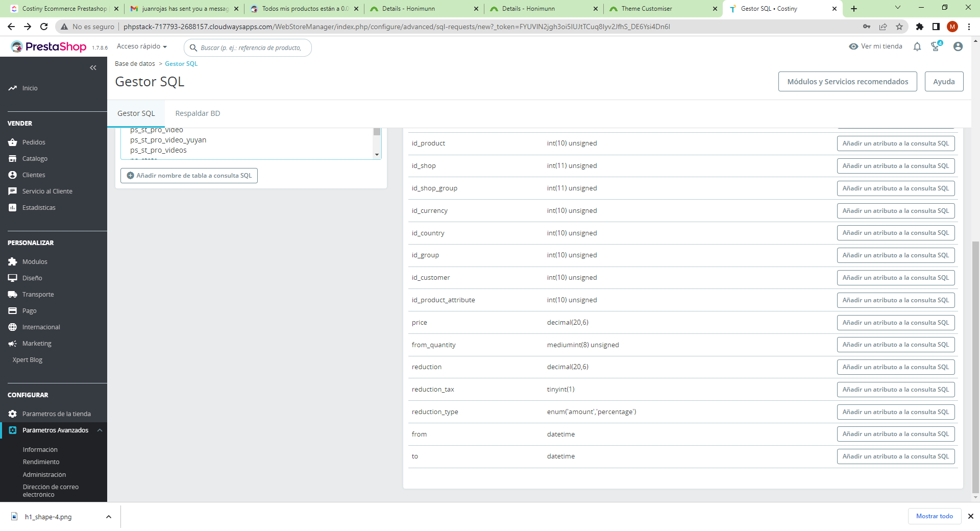Share this page from the address bar
The width and height of the screenshot is (980, 531).
883,27
